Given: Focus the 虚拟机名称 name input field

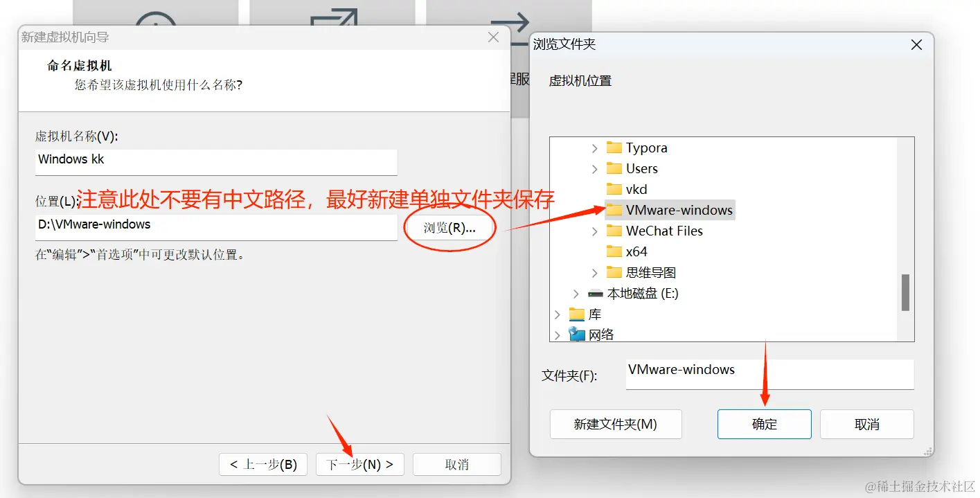Looking at the screenshot, I should 216,162.
